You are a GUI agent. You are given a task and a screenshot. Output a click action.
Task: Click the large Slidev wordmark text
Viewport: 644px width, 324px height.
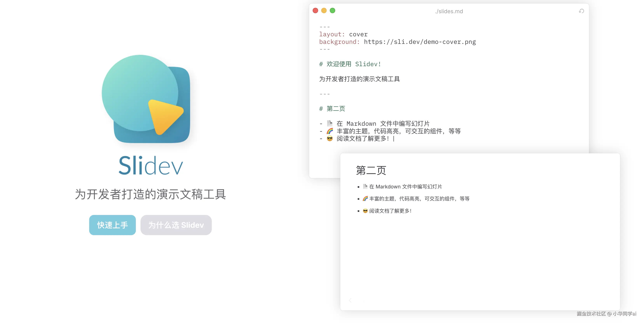(151, 165)
